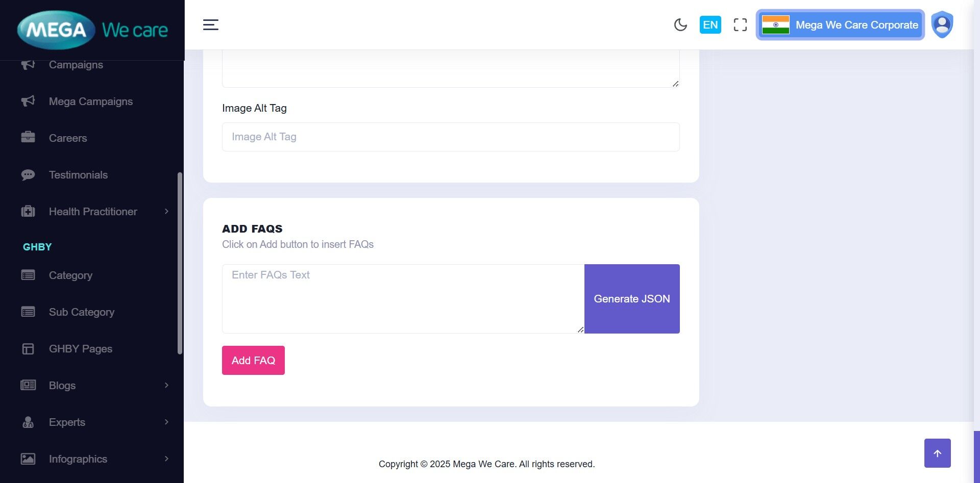Collapse the sidebar using hamburger menu icon
Viewport: 980px width, 483px height.
[x=210, y=24]
